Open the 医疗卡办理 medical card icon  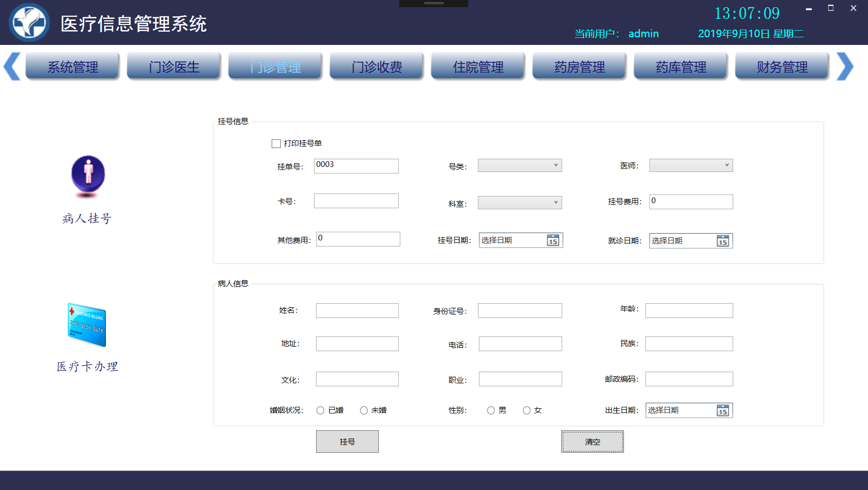coord(87,325)
